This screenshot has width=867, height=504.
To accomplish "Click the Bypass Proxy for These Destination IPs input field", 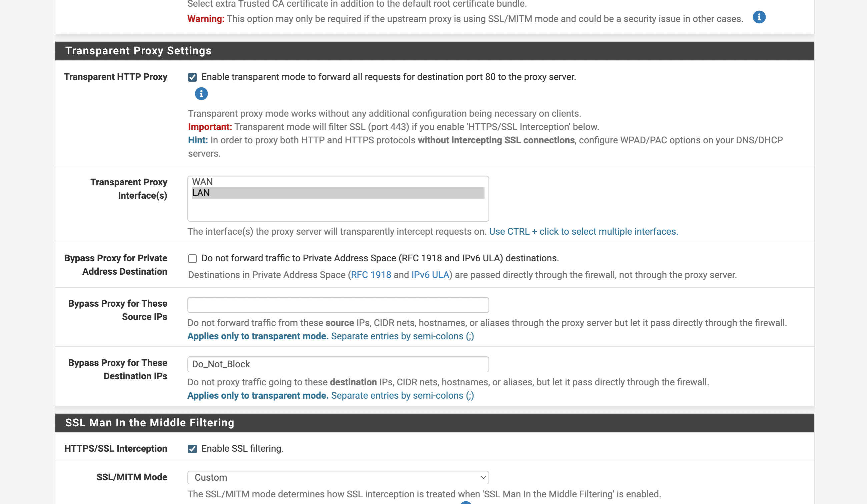I will [338, 364].
